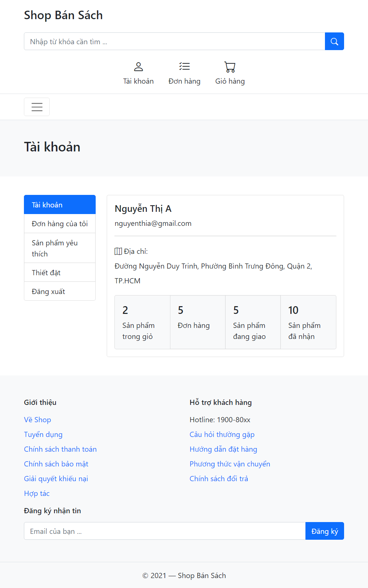Click the Chính sách bảo mật link
Viewport: 368px width, 588px height.
pyautogui.click(x=56, y=463)
